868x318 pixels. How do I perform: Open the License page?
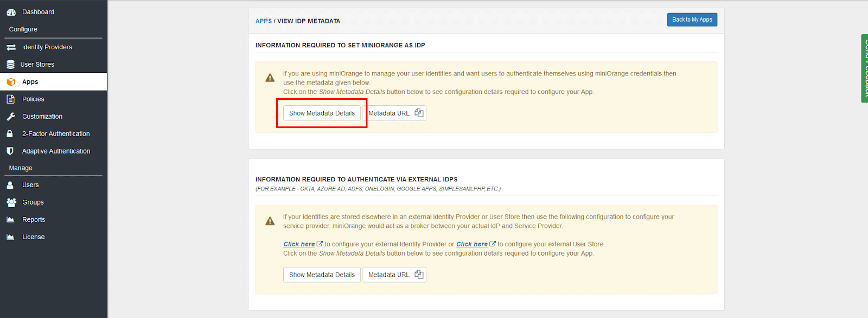[53, 237]
